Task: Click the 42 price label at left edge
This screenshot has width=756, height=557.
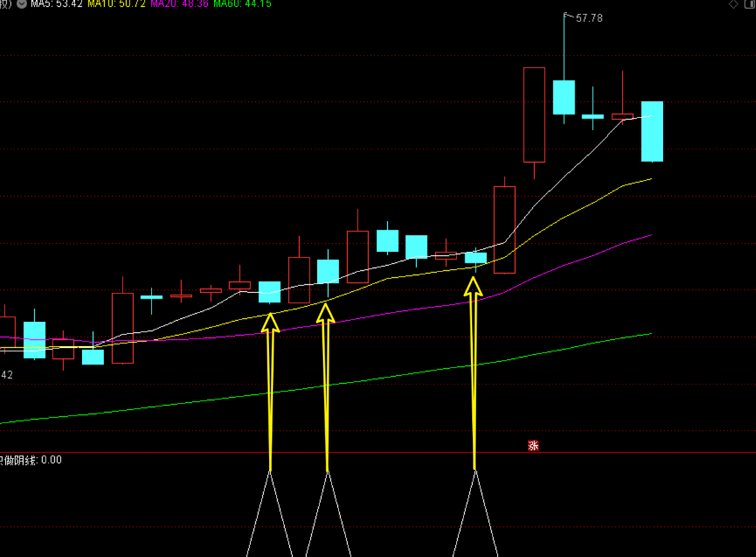Action: 7,375
